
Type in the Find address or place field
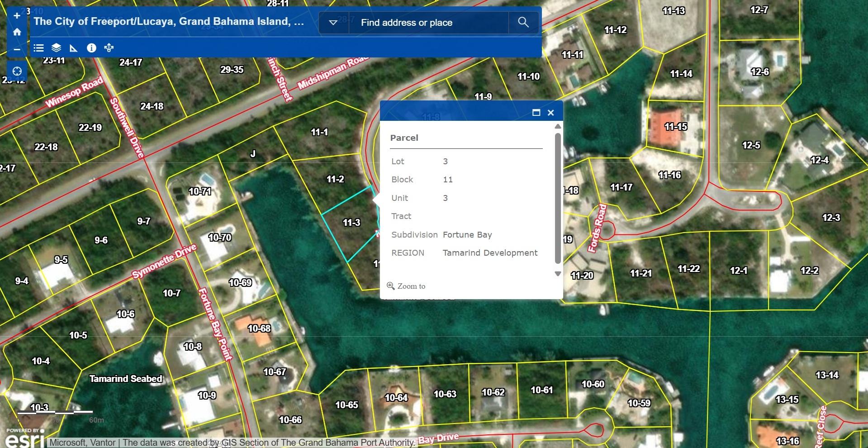427,23
